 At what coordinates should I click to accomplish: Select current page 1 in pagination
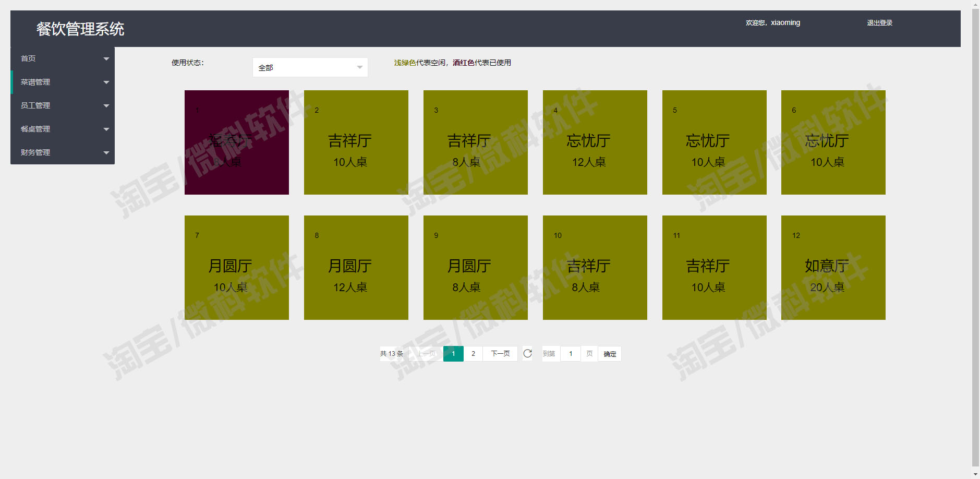453,354
